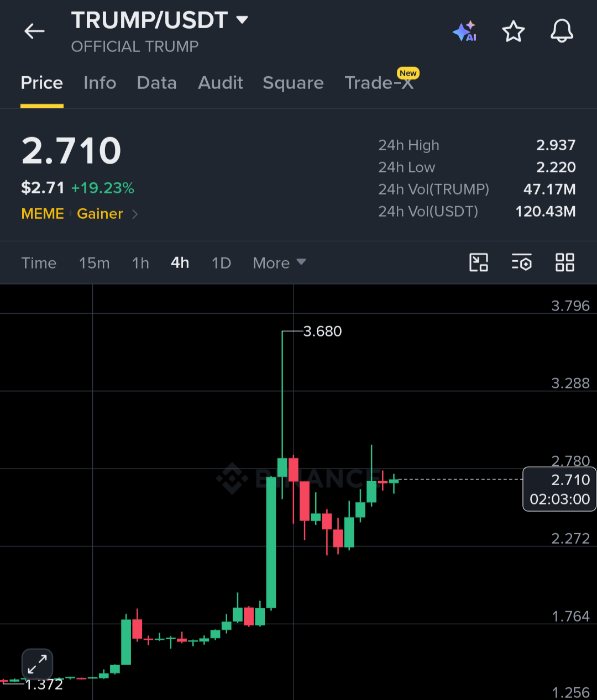Viewport: 597px width, 700px height.
Task: Switch to the Info tab
Action: pyautogui.click(x=100, y=83)
